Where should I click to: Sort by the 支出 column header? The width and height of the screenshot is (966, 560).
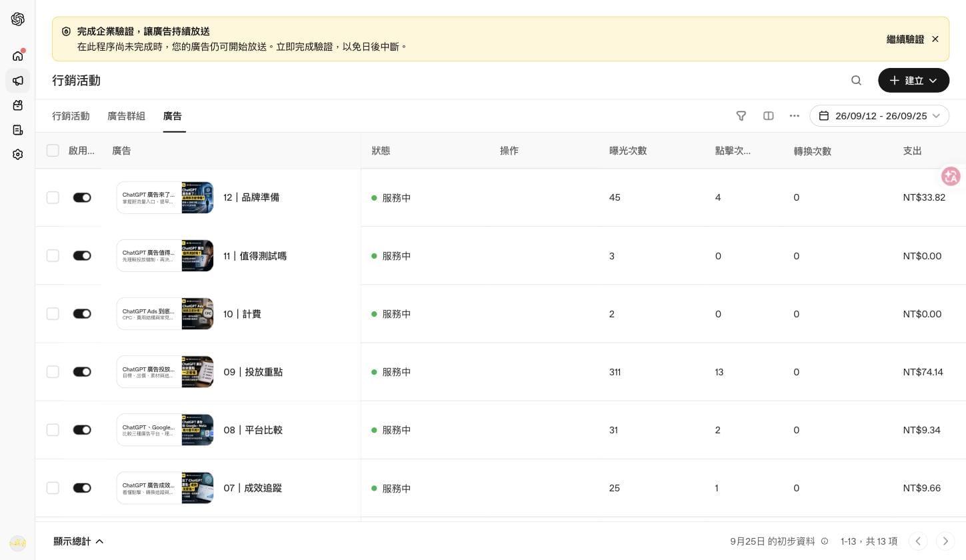tap(912, 151)
